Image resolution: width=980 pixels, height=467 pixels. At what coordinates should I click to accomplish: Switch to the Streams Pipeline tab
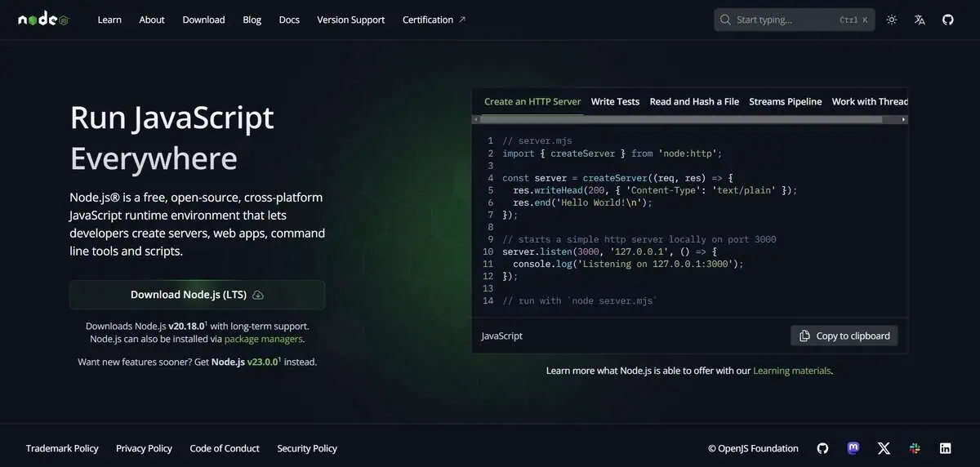point(786,101)
